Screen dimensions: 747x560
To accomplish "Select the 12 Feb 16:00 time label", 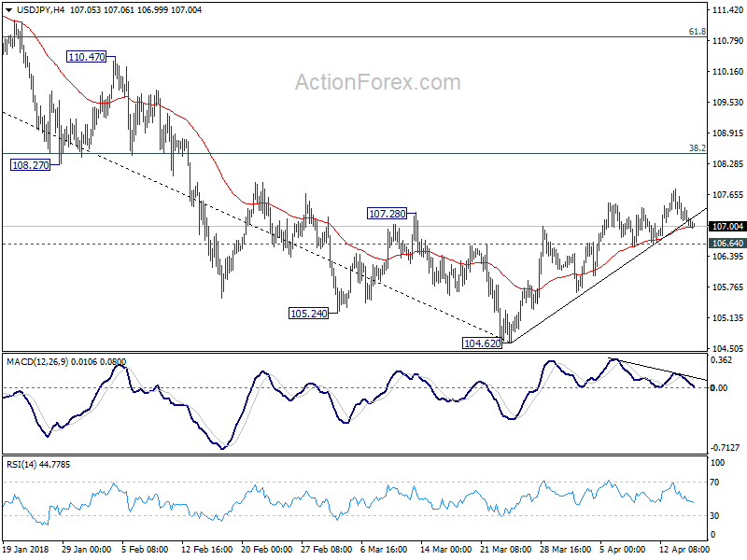I will (x=206, y=549).
